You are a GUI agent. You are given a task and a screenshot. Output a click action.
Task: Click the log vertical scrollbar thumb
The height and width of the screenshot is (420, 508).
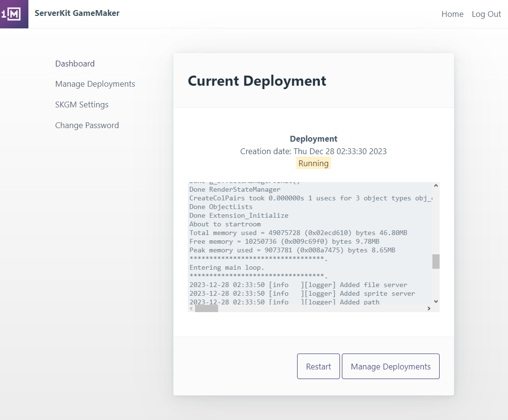[436, 262]
